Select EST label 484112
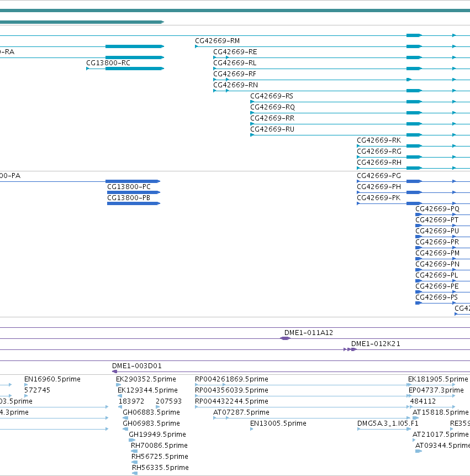 [423, 401]
